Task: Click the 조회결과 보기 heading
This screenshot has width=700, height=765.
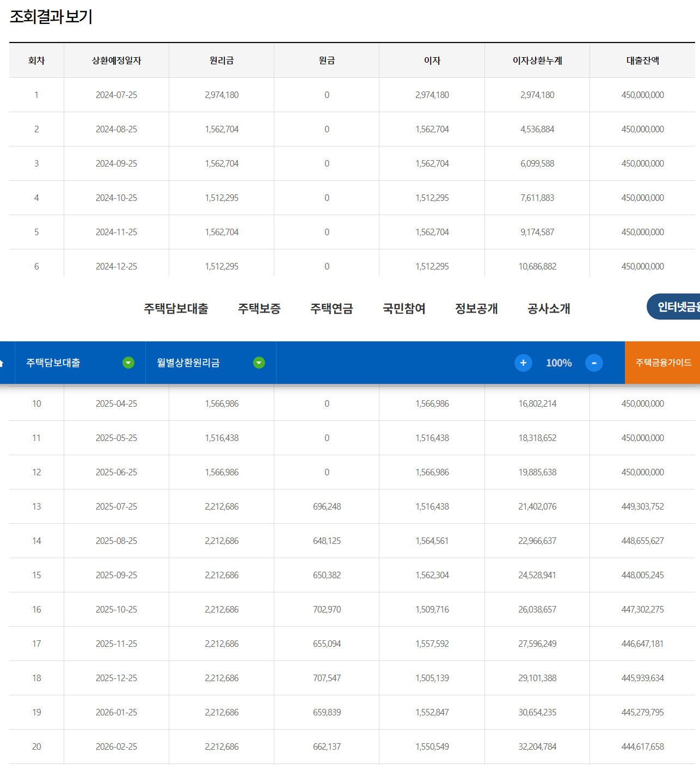Action: coord(51,16)
